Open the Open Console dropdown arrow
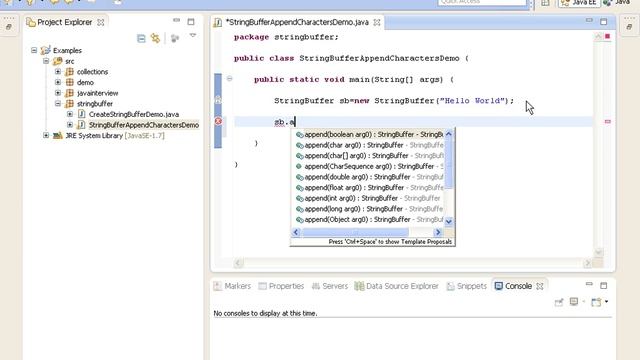 (x=607, y=302)
